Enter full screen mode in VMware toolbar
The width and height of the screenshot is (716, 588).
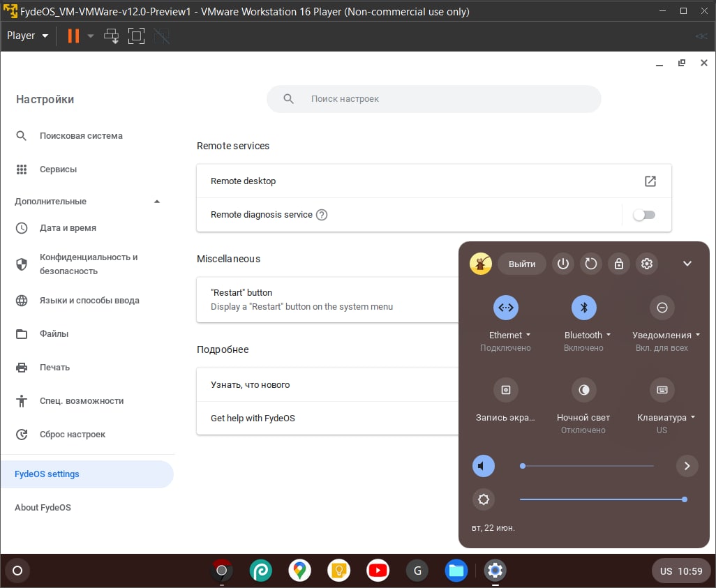[136, 36]
